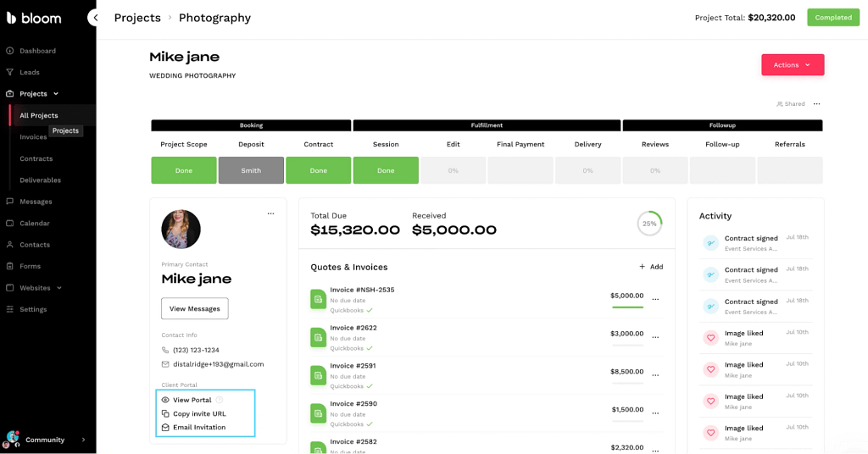Viewport: 868px width, 454px height.
Task: Go to Projects breadcrumb link
Action: (137, 18)
